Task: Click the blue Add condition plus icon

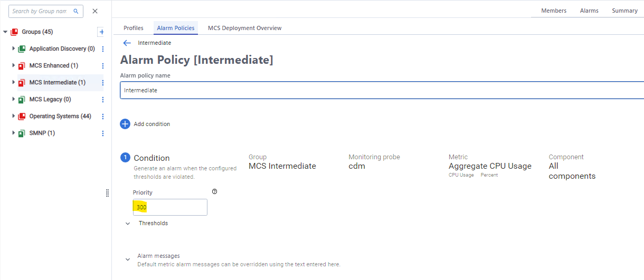Action: pyautogui.click(x=125, y=124)
